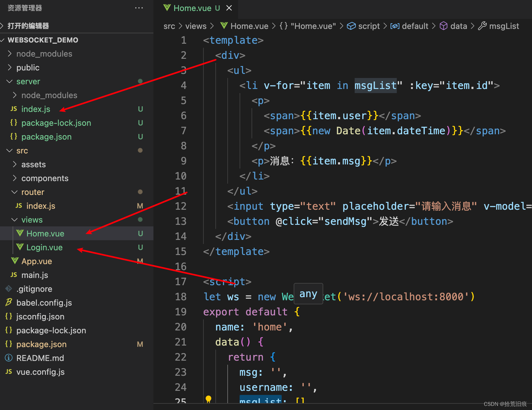Screen dimensions: 532x410
Task: Click the Vue icon on Home.vue tab
Action: (167, 8)
